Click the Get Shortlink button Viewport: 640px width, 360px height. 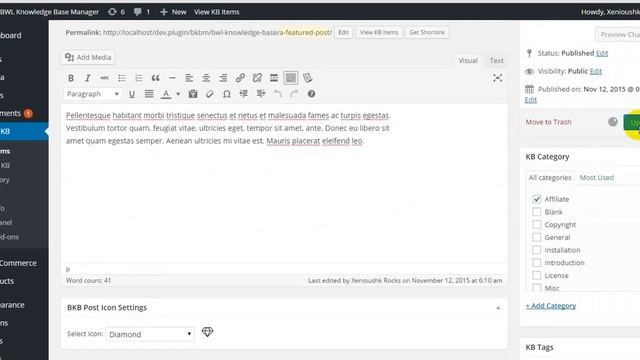coord(427,32)
